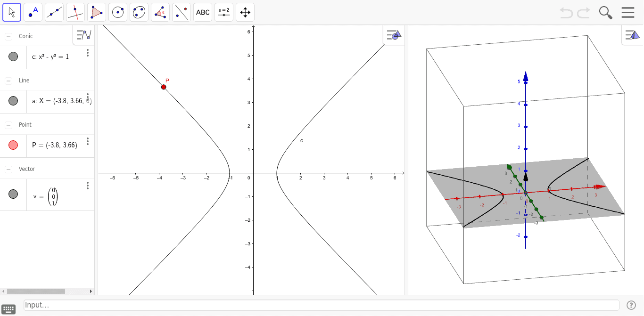The image size is (644, 316).
Task: Select line definition a: X = (-3.8, 3.66, 0)
Action: coord(61,101)
